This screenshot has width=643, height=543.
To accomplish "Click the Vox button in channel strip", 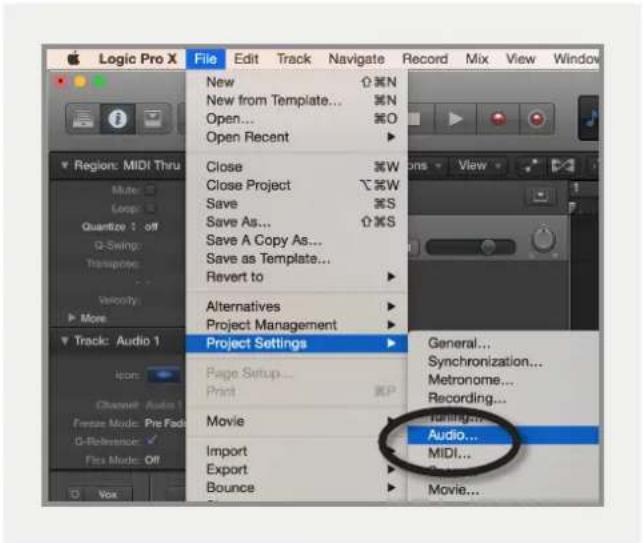I will point(107,495).
